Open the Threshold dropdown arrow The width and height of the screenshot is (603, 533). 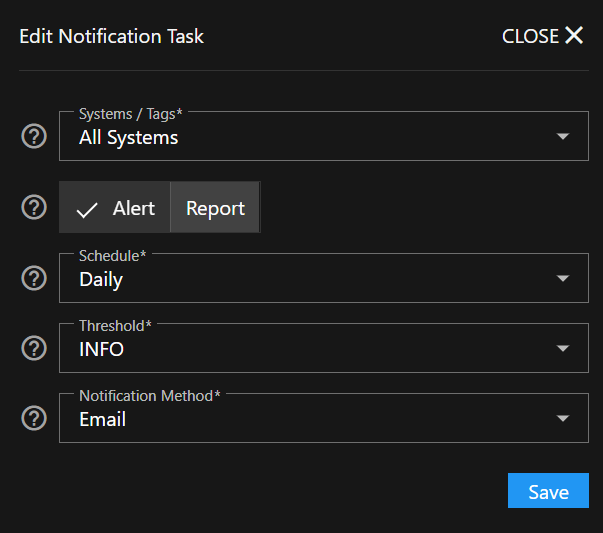point(563,348)
